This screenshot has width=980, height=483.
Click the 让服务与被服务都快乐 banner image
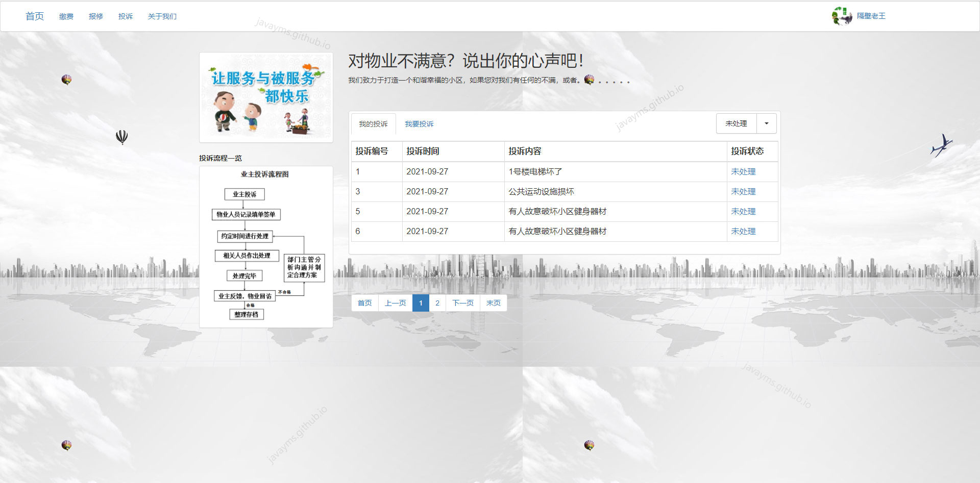coord(265,97)
